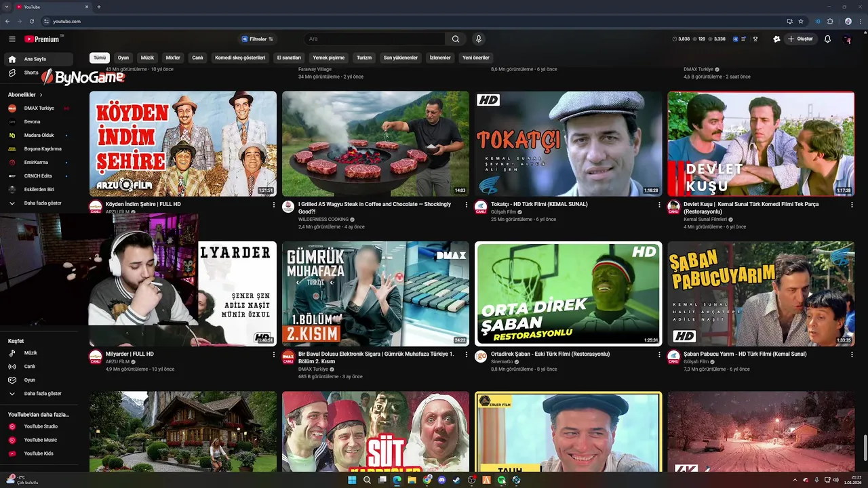Open YouTube Kids link
Viewport: 868px width, 488px height.
point(39,453)
